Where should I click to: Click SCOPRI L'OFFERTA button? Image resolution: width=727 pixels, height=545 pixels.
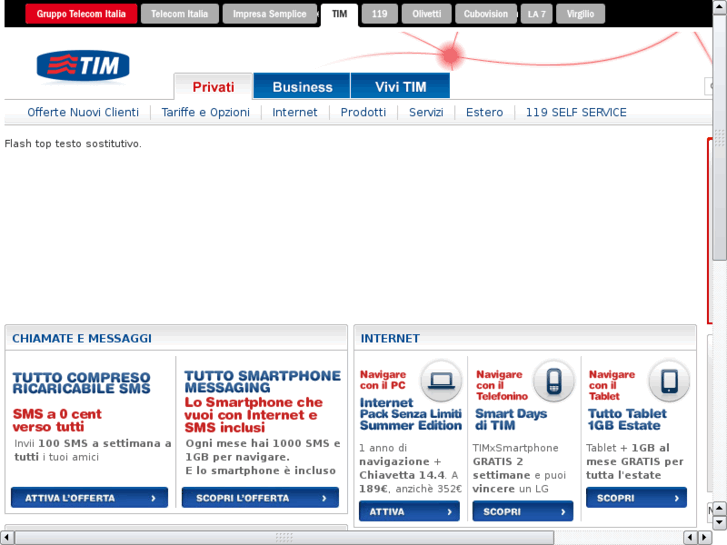[x=260, y=498]
